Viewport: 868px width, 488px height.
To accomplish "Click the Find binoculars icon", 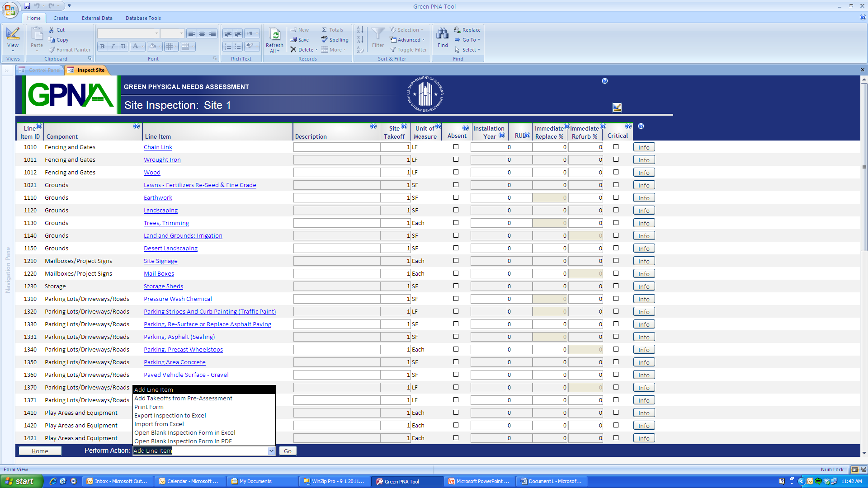I will coord(442,34).
